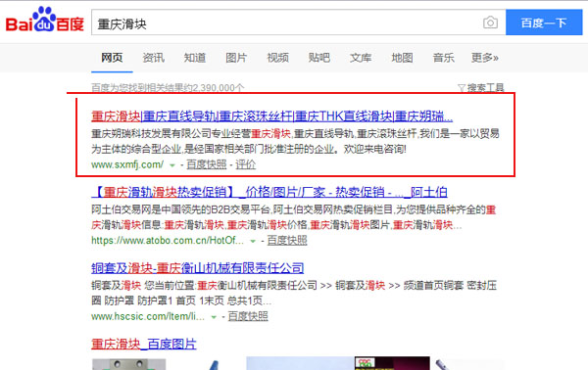This screenshot has height=370, width=588.
Task: Expand arrow next to atobo.com.cn URL
Action: point(253,241)
